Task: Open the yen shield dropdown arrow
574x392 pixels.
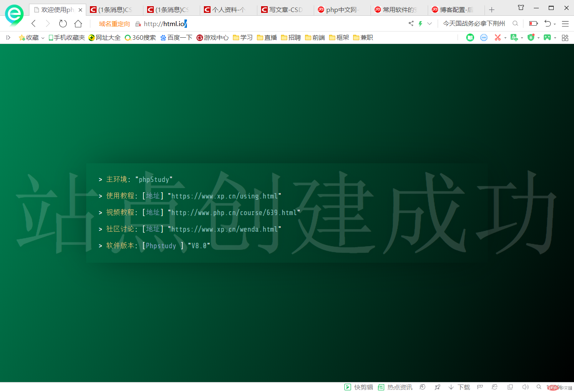Action: point(538,38)
